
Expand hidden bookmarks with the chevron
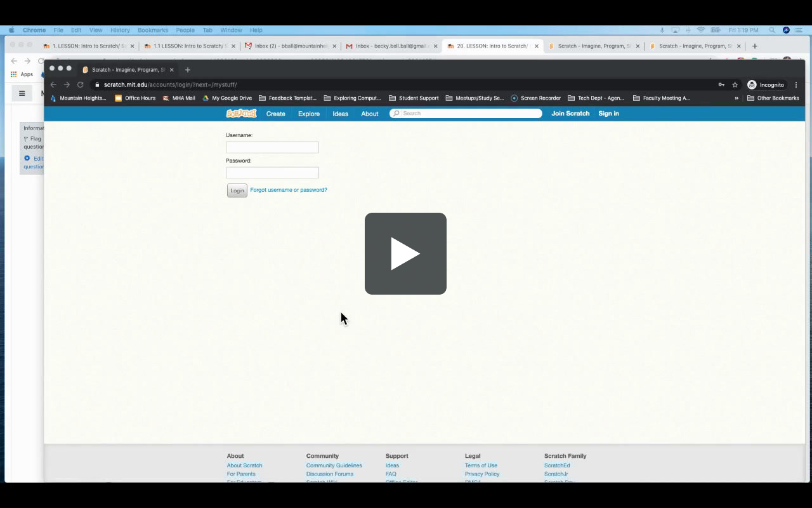737,98
